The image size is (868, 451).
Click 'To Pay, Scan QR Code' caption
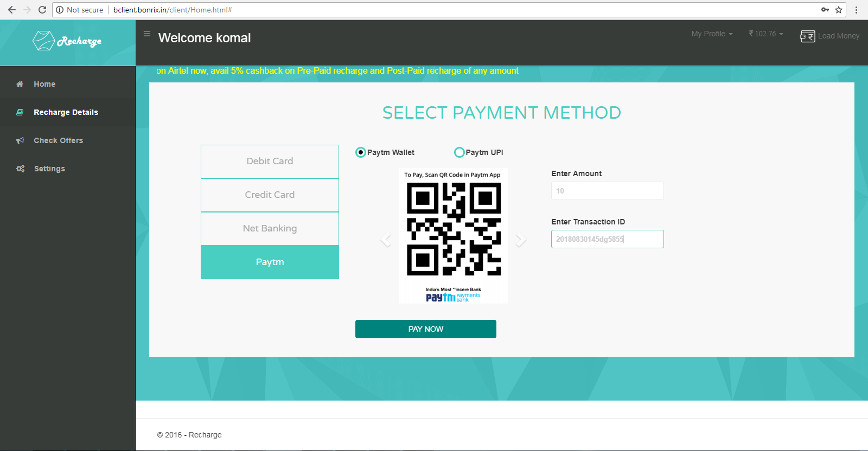452,175
